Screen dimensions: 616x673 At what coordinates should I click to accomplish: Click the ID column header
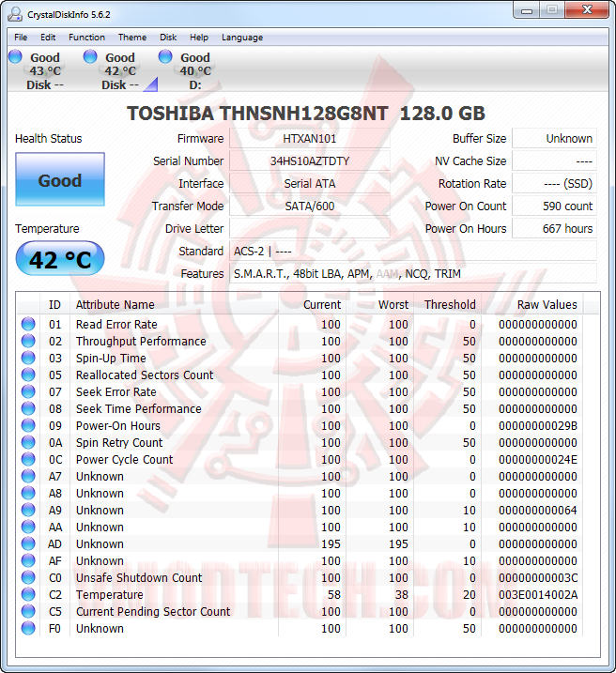point(54,305)
